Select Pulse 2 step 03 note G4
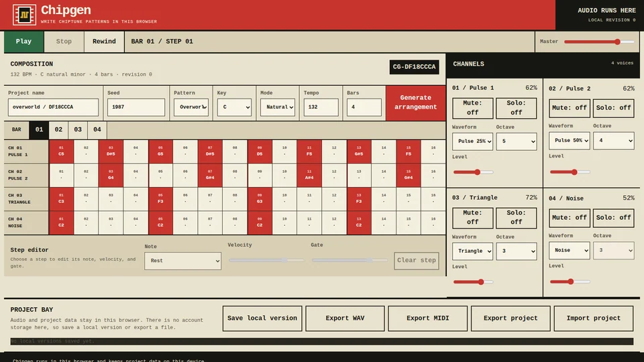The height and width of the screenshot is (362, 644). click(111, 175)
